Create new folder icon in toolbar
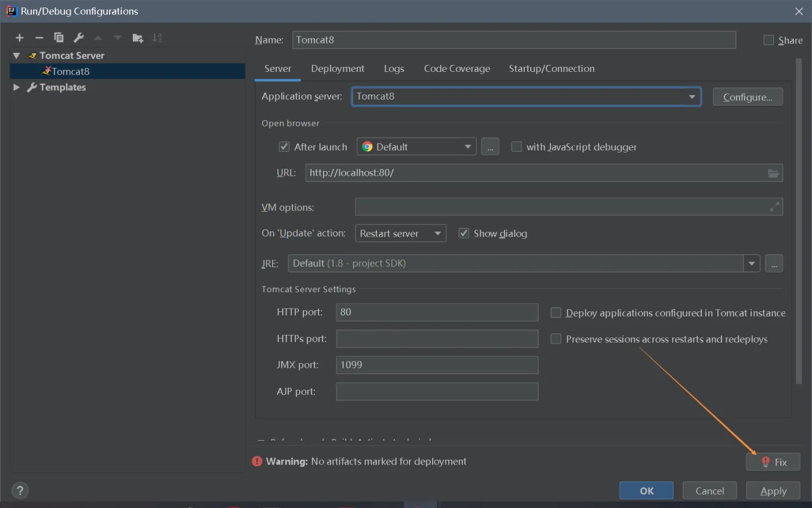812x508 pixels. coord(137,38)
